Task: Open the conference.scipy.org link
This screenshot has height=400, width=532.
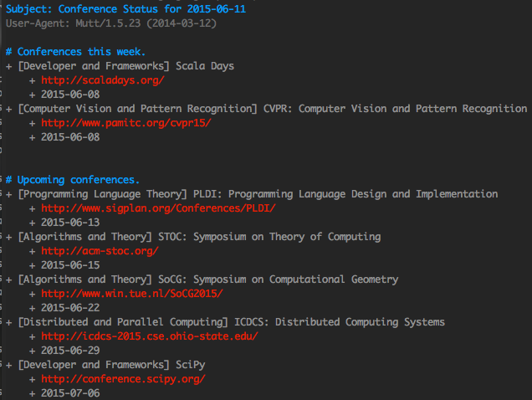Action: point(123,379)
